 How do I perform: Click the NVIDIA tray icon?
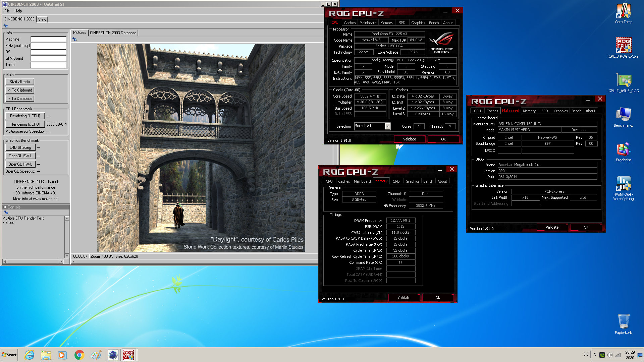pyautogui.click(x=602, y=355)
